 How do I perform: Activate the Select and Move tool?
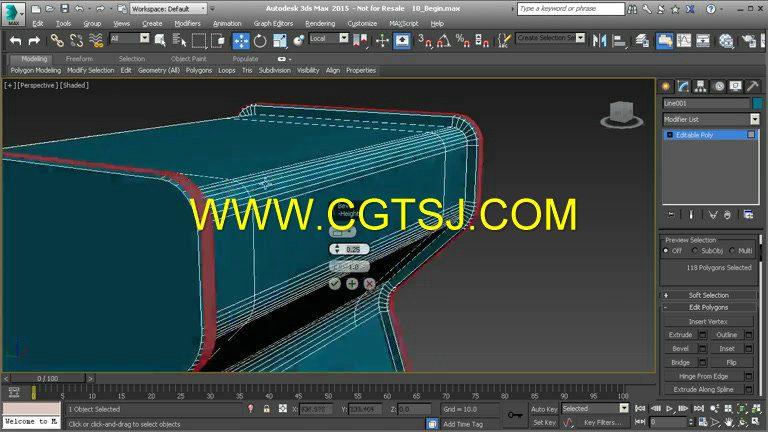(240, 41)
